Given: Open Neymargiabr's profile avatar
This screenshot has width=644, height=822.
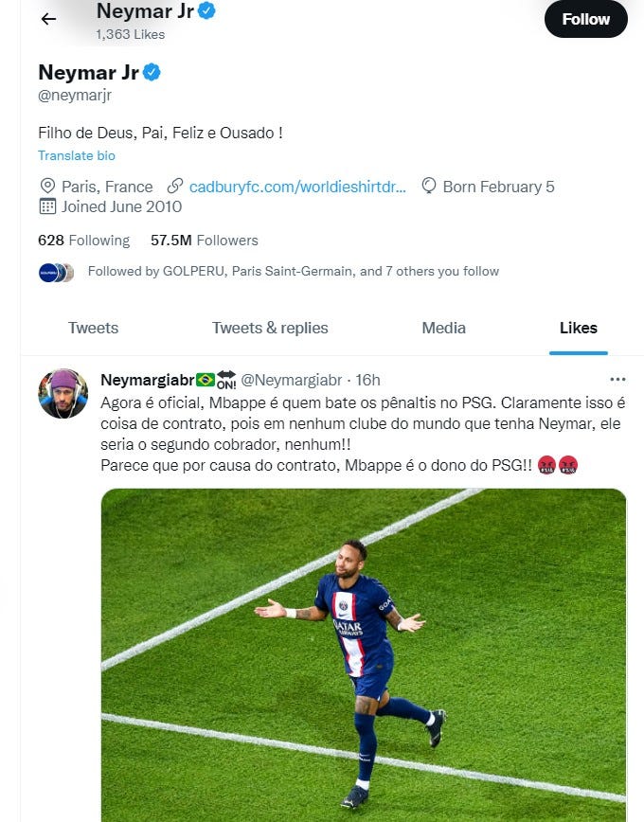Looking at the screenshot, I should [63, 394].
